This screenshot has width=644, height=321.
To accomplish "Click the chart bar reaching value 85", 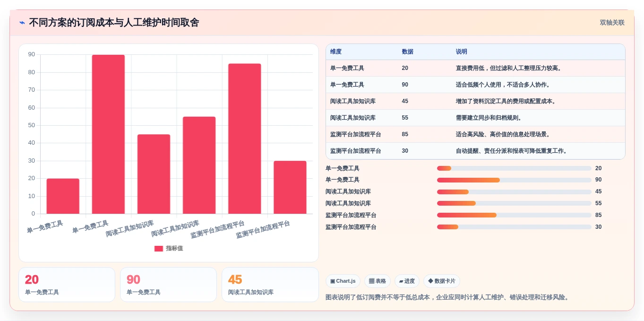I will pos(244,139).
